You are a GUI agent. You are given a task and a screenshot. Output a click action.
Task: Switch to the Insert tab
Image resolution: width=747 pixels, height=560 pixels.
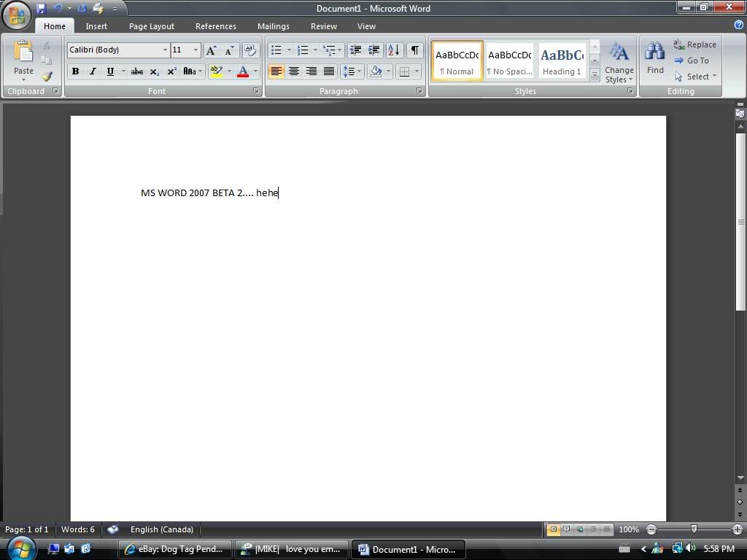coord(96,26)
